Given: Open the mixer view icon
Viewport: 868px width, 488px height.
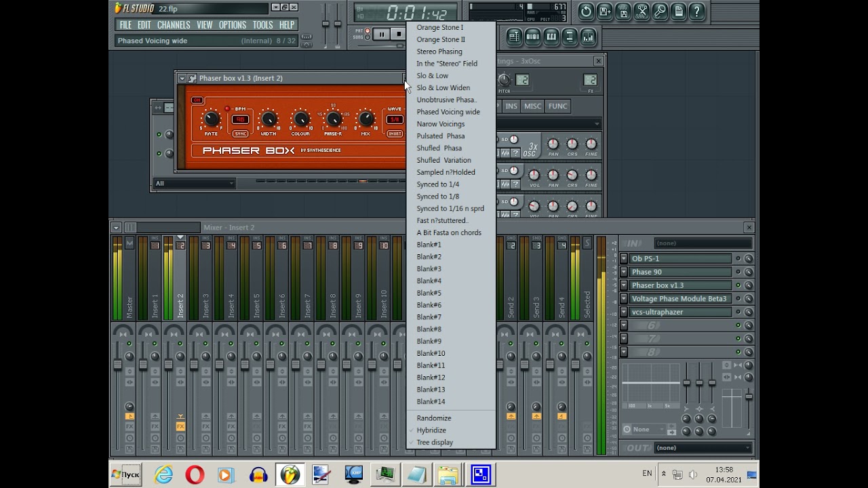Looking at the screenshot, I should [x=588, y=37].
